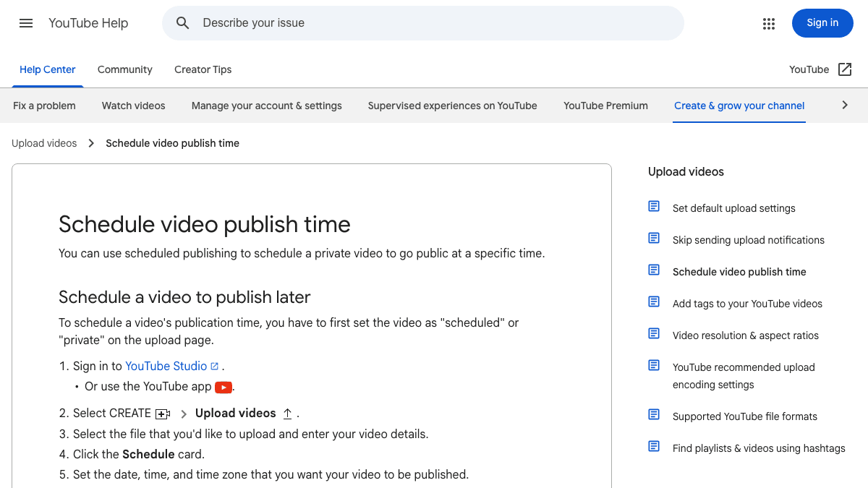Click article icon beside Supported YouTube file formats
The image size is (868, 488).
pos(654,415)
